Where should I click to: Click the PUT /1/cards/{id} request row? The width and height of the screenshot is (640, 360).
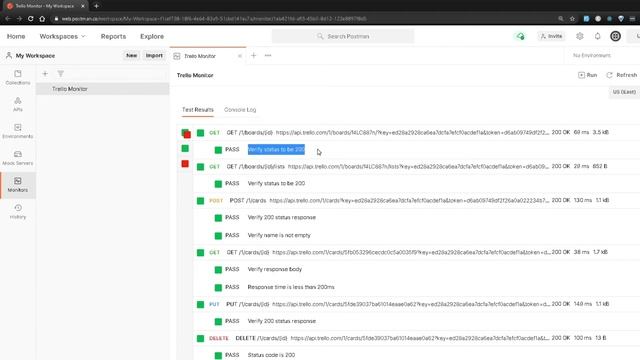coord(416,304)
